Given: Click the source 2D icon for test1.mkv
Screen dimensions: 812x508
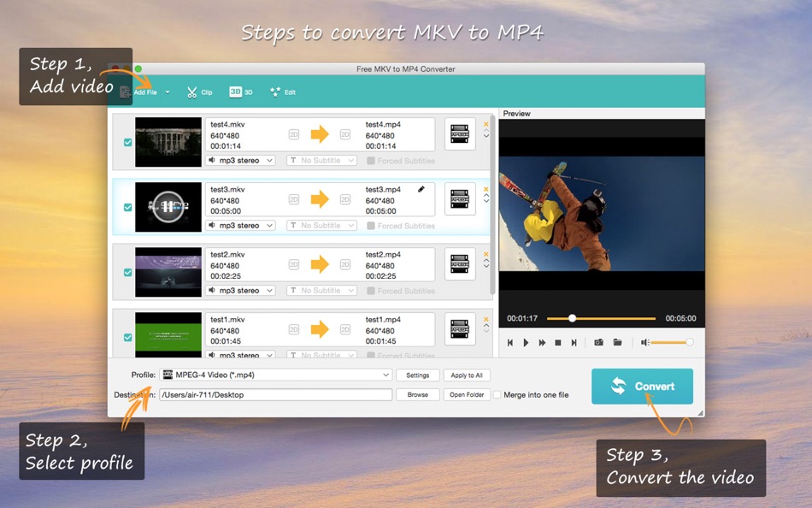Looking at the screenshot, I should (x=294, y=329).
